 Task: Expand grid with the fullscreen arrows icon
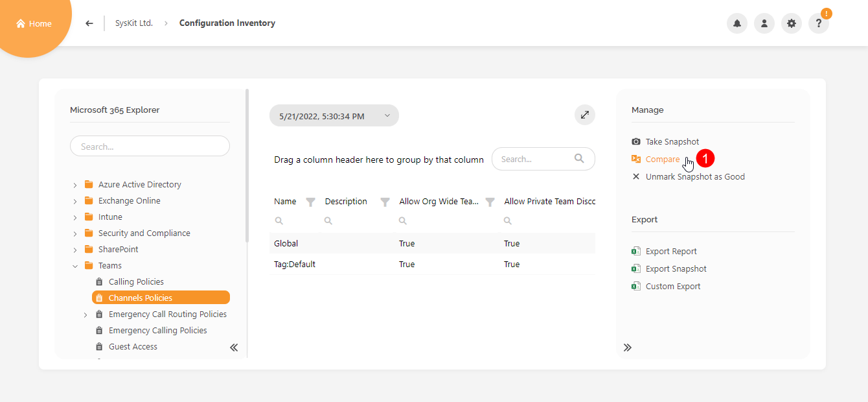[585, 115]
